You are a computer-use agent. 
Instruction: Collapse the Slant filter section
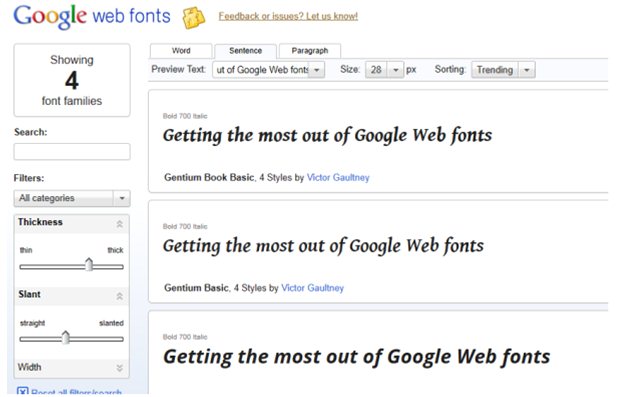click(x=120, y=296)
